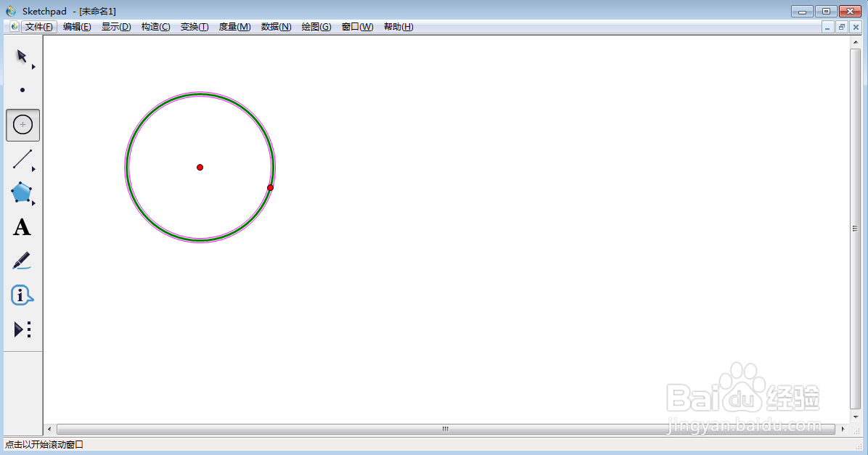The width and height of the screenshot is (868, 455).
Task: Open the 构造(C) menu
Action: 155,27
